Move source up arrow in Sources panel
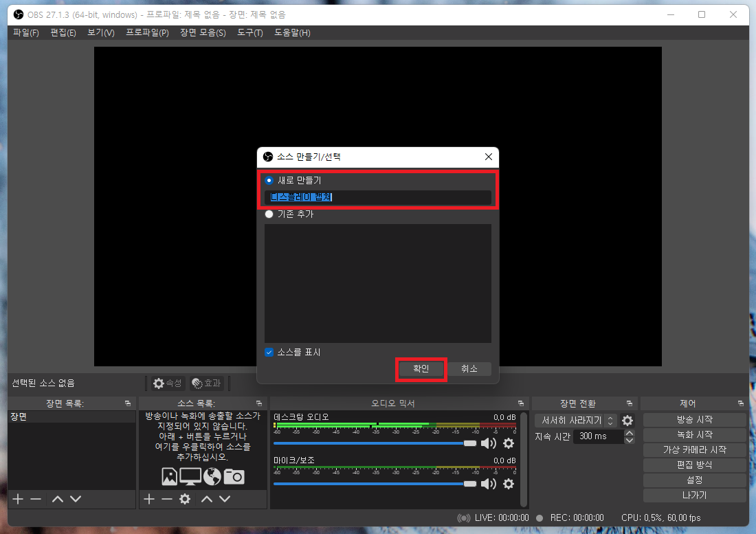The height and width of the screenshot is (534, 756). pos(207,499)
